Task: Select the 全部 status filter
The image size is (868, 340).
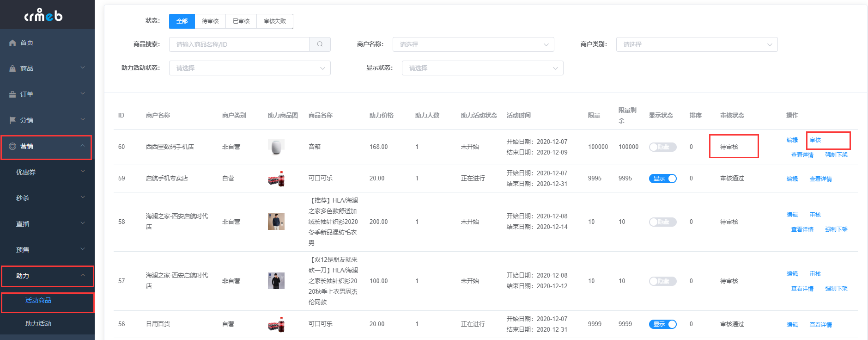Action: coord(182,21)
